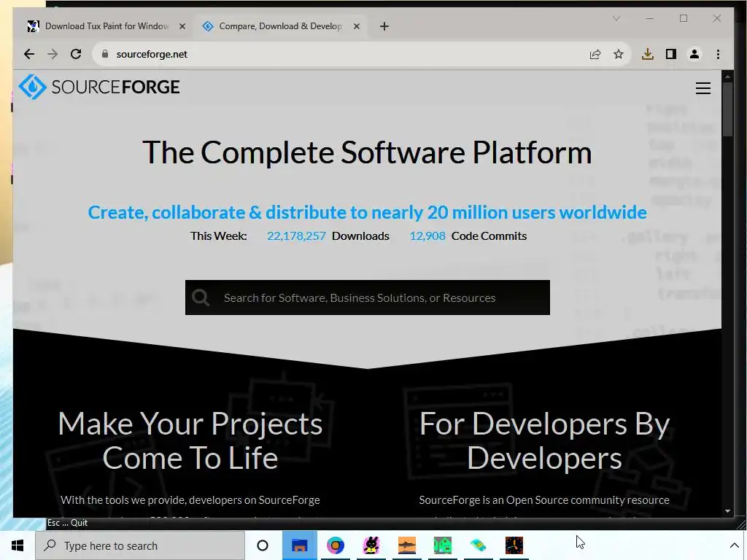Click the 12,908 code commits count
Screen dimensions: 747x560
pyautogui.click(x=427, y=236)
